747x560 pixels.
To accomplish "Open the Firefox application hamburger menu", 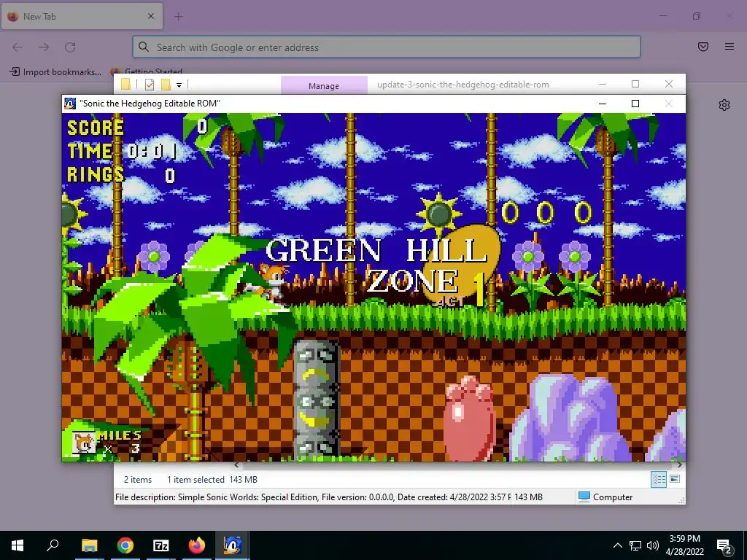I will (729, 47).
